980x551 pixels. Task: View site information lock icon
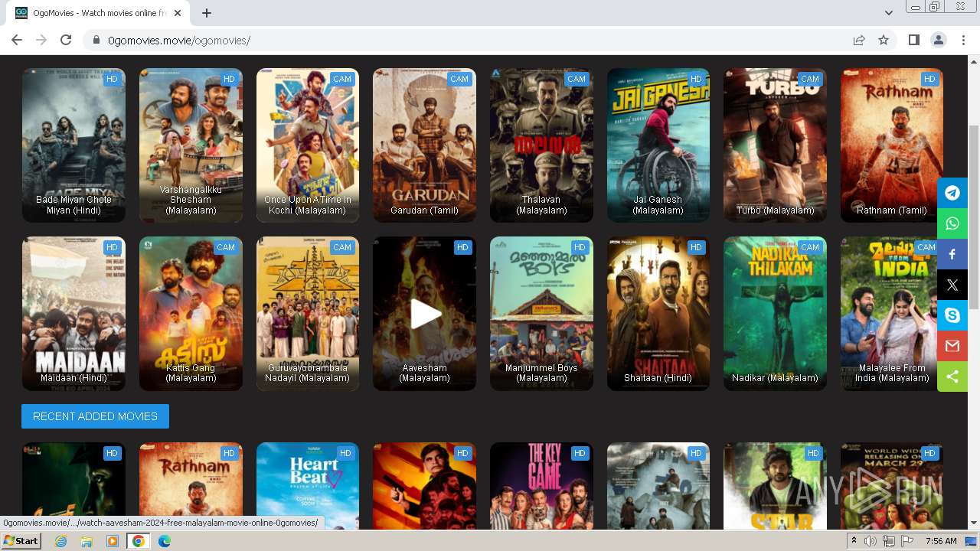tap(96, 40)
